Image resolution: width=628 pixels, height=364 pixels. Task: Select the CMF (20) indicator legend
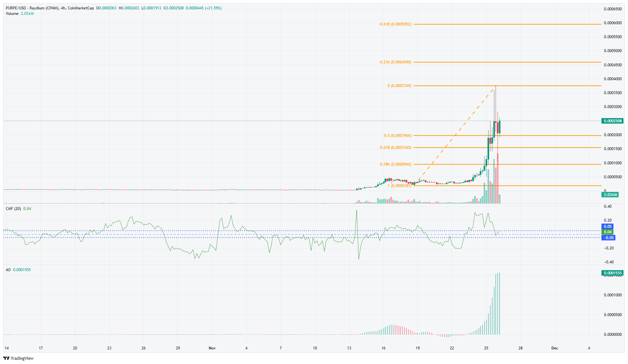pyautogui.click(x=13, y=209)
